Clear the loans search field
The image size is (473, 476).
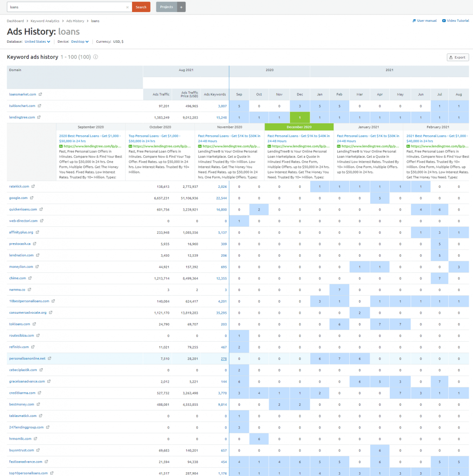click(127, 7)
